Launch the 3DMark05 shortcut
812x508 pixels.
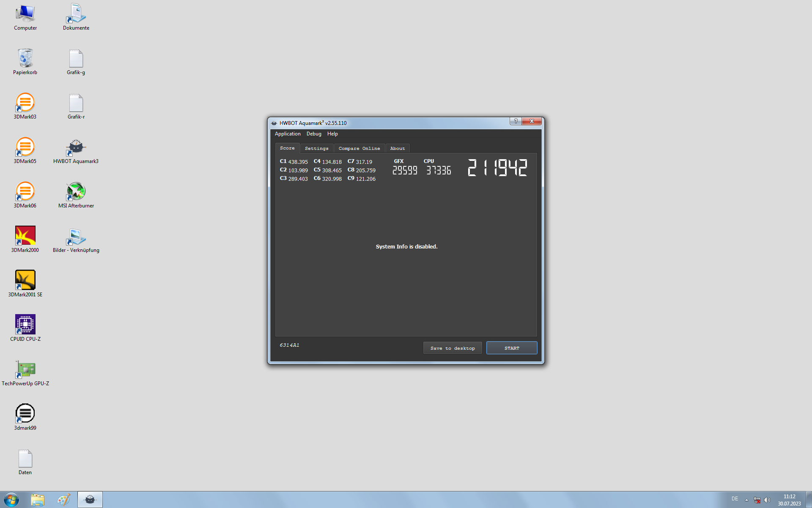pos(25,151)
